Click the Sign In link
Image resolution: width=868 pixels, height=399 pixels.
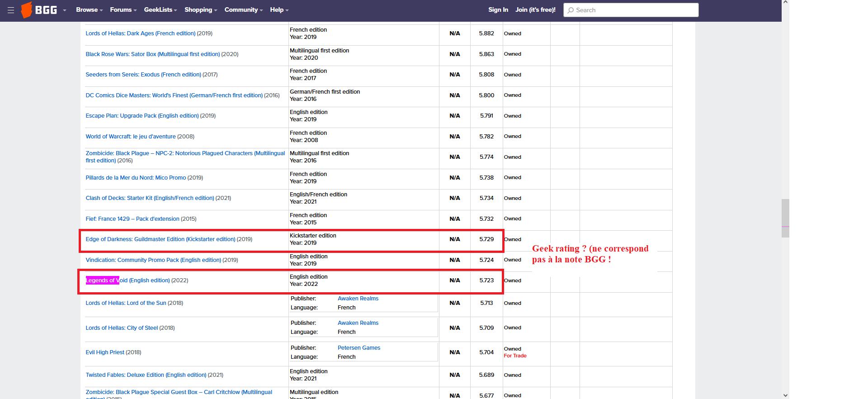coord(498,10)
